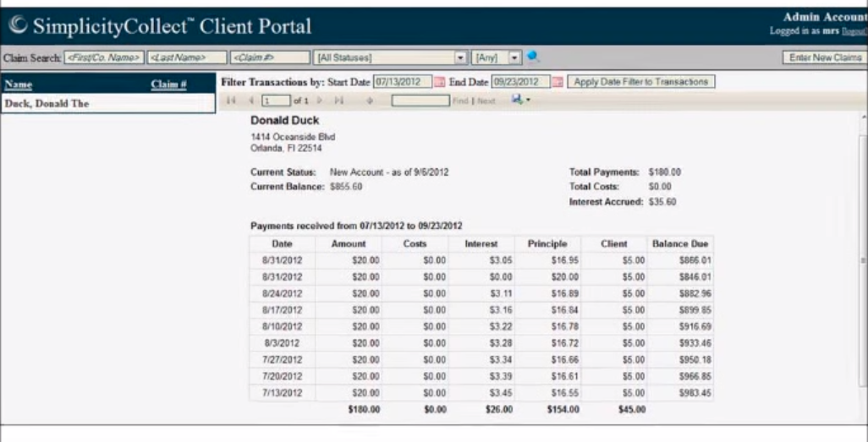Click the $3.45 interest cell
This screenshot has width=868, height=442.
(x=481, y=393)
